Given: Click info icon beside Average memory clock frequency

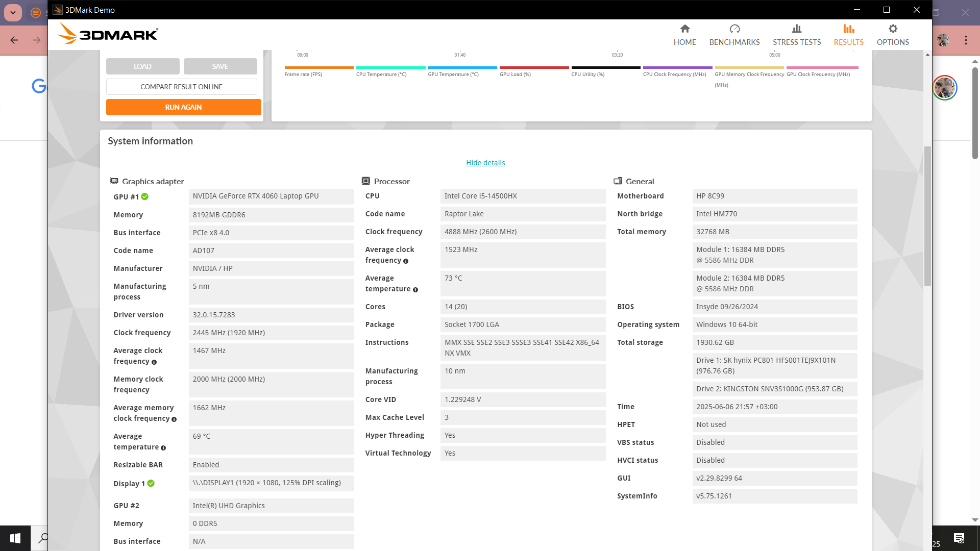Looking at the screenshot, I should [174, 419].
